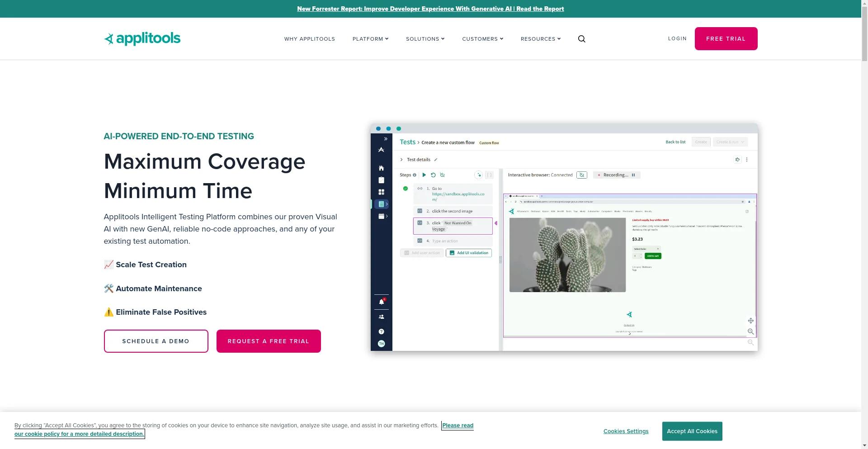This screenshot has height=449, width=868.
Task: Click the 'Scale Test Creation' text
Action: click(x=151, y=265)
